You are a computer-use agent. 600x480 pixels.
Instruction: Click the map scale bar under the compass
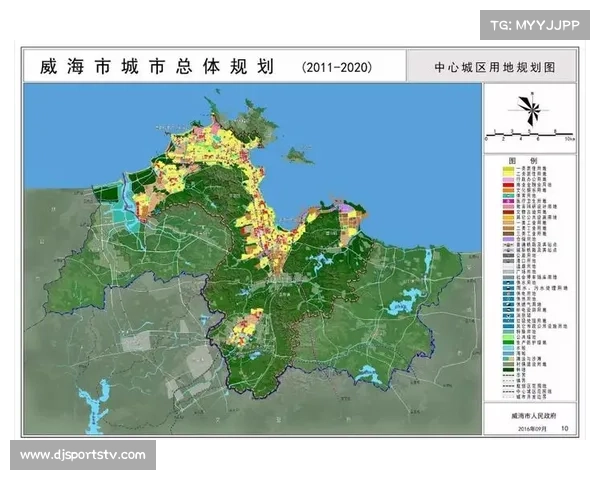529,133
